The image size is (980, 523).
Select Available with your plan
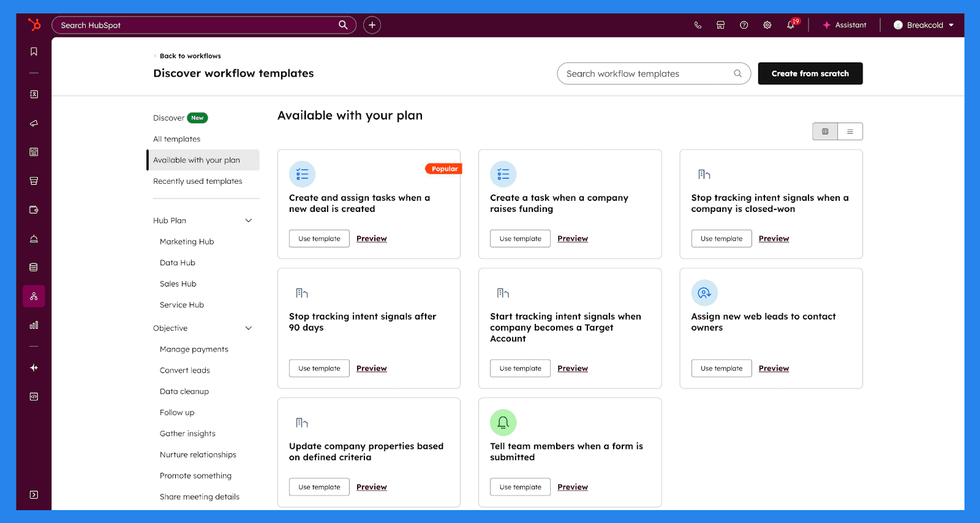coord(203,160)
